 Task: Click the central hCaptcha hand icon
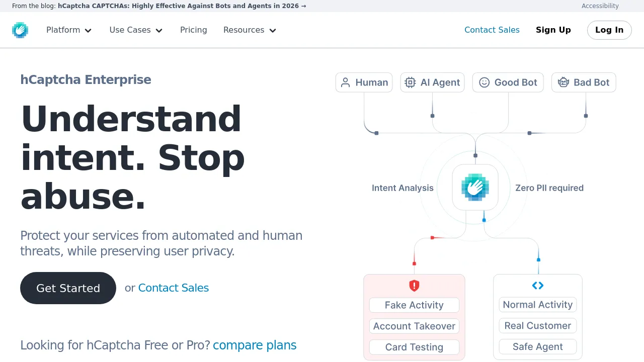point(475,188)
